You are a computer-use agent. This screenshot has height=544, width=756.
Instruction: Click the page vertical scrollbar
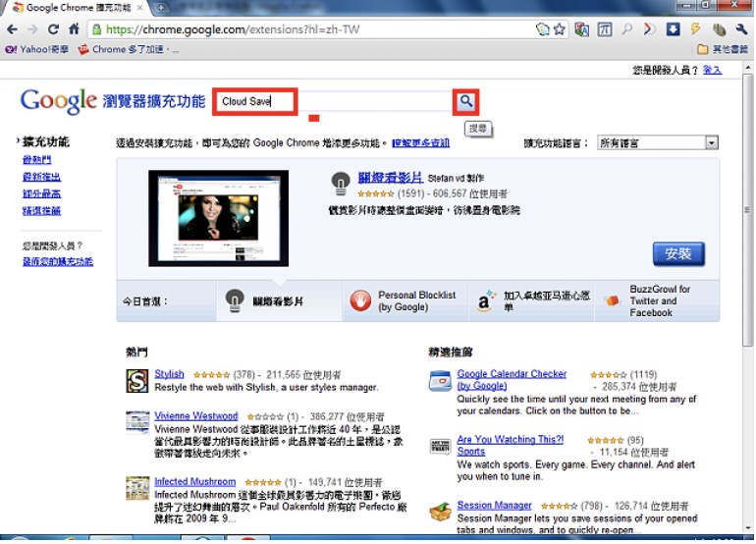click(x=748, y=212)
